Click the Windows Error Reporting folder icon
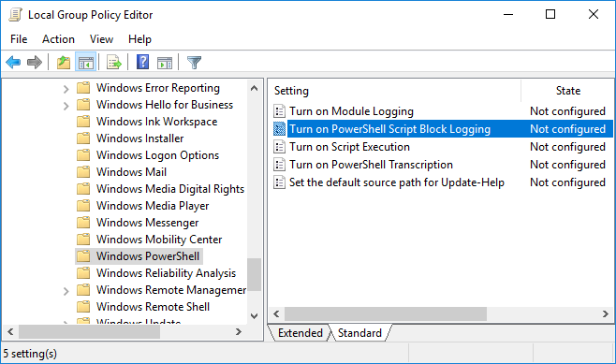Screen dimensions: 616x364 (x=83, y=88)
